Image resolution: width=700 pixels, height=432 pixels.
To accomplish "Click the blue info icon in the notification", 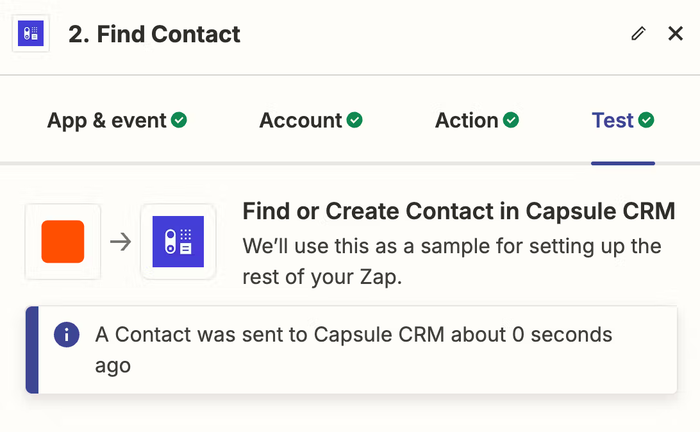I will coord(68,335).
